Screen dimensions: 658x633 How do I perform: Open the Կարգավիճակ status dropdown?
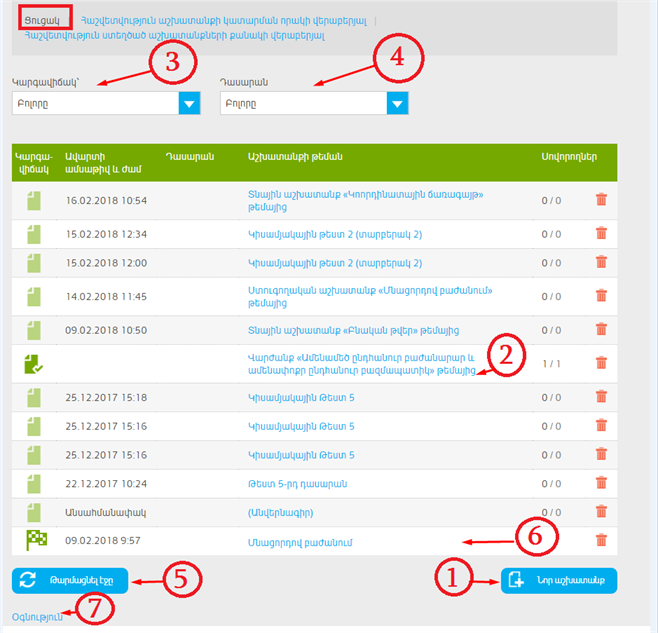pyautogui.click(x=107, y=103)
